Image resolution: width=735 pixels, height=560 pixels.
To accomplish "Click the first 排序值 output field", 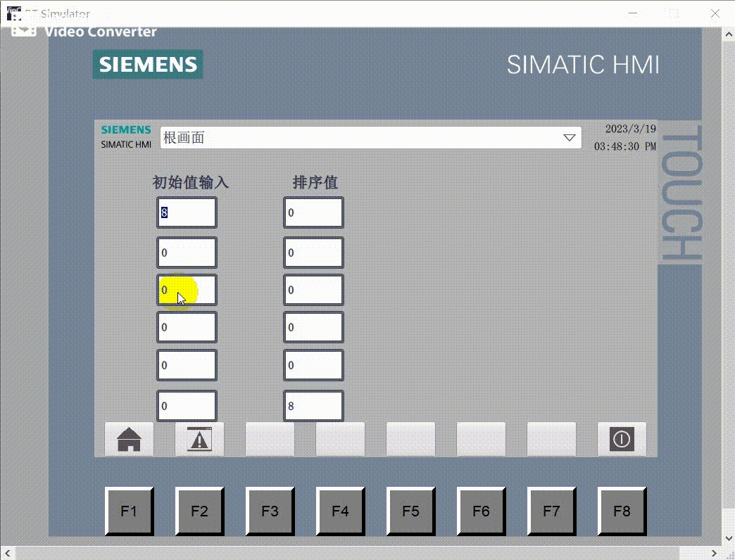I will (x=313, y=212).
